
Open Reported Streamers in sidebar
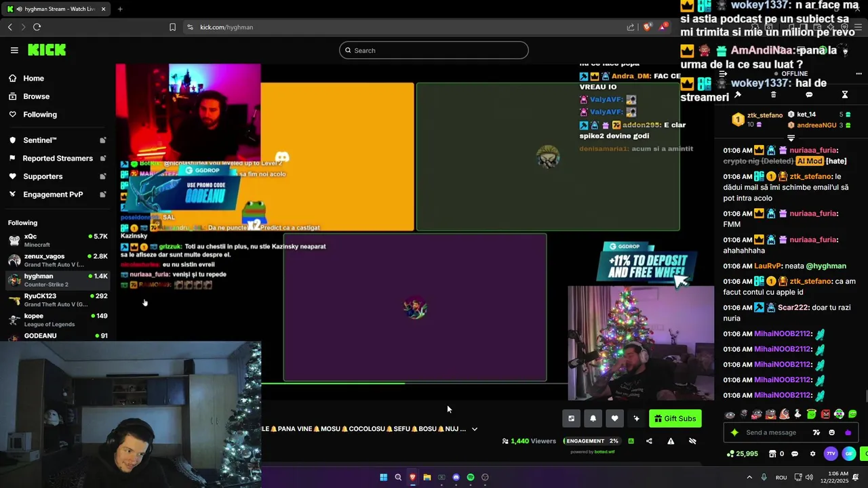tap(58, 159)
